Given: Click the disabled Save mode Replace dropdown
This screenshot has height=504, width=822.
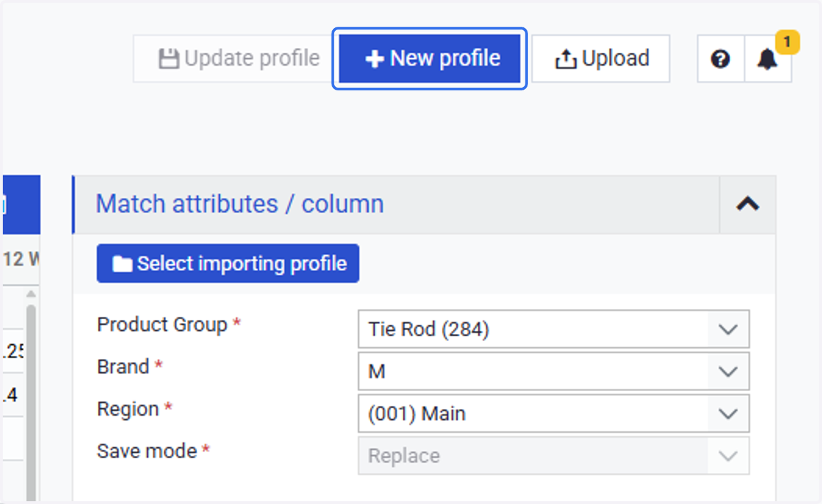Looking at the screenshot, I should click(x=553, y=456).
